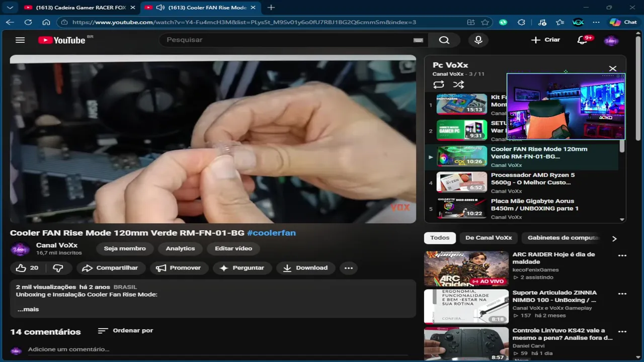Reload the page
This screenshot has height=362, width=644.
pos(28,22)
